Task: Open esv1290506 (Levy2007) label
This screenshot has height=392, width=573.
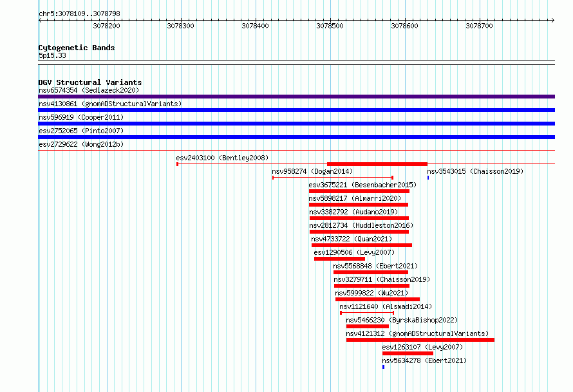Action: pos(354,252)
